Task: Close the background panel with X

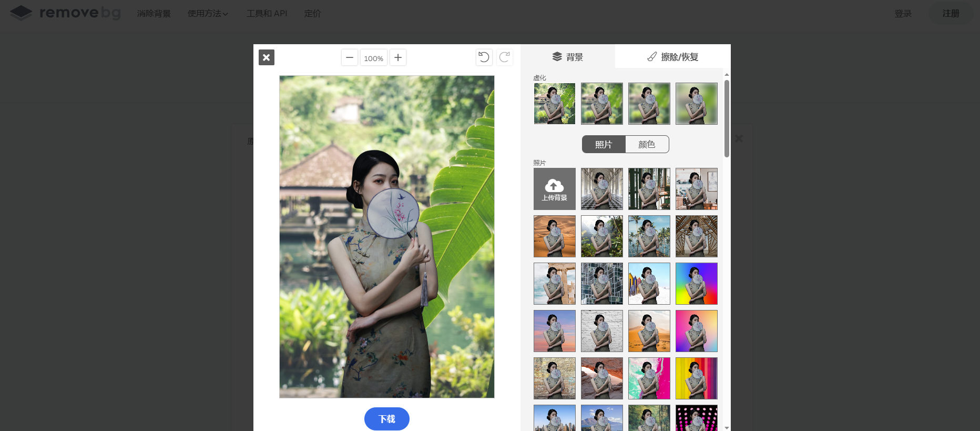Action: tap(739, 138)
